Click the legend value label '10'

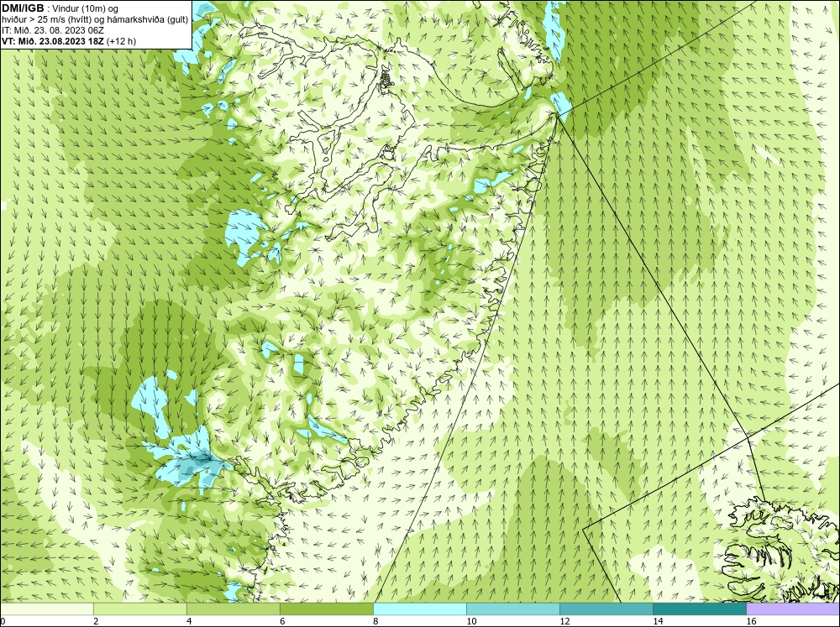(x=471, y=621)
